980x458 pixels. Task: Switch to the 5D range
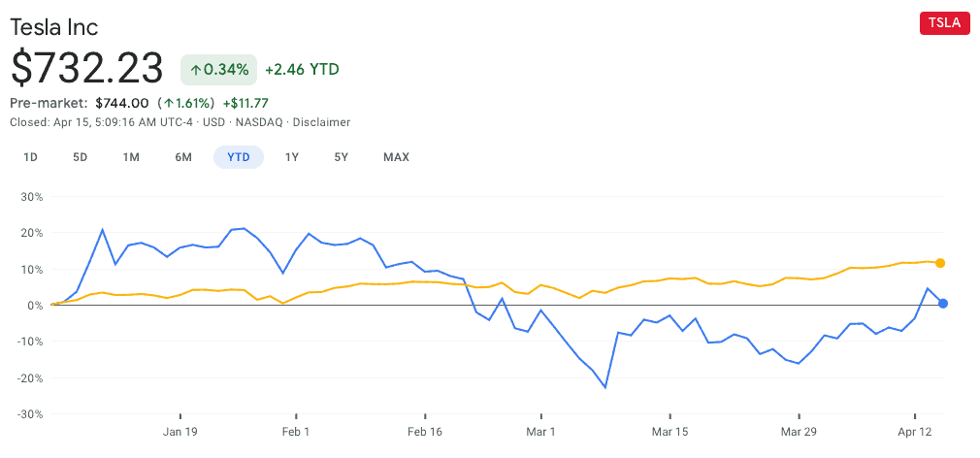pos(81,157)
